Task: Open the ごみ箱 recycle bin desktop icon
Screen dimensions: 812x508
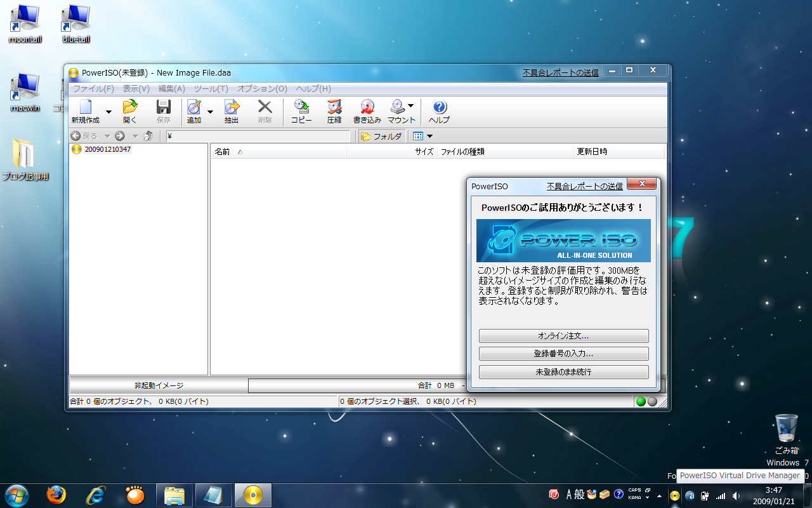Action: click(787, 434)
